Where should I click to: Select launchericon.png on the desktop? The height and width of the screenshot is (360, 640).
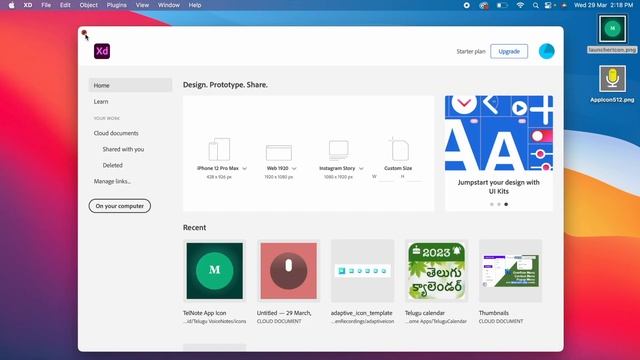[612, 34]
